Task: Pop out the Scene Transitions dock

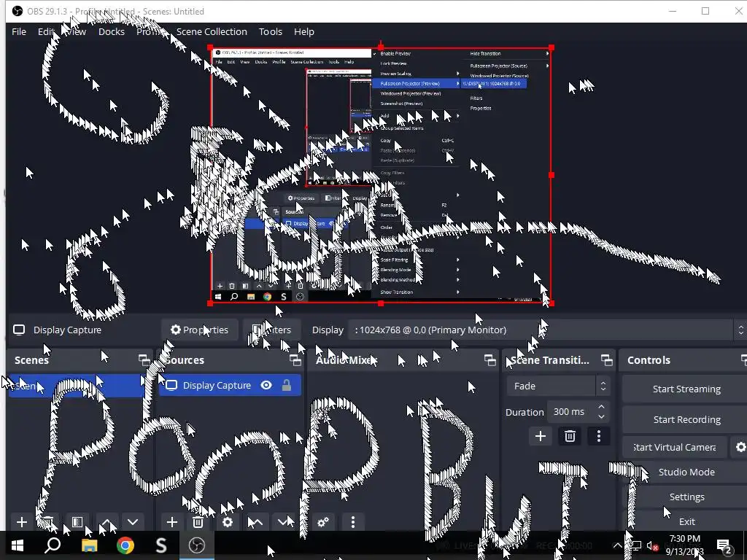Action: point(606,360)
